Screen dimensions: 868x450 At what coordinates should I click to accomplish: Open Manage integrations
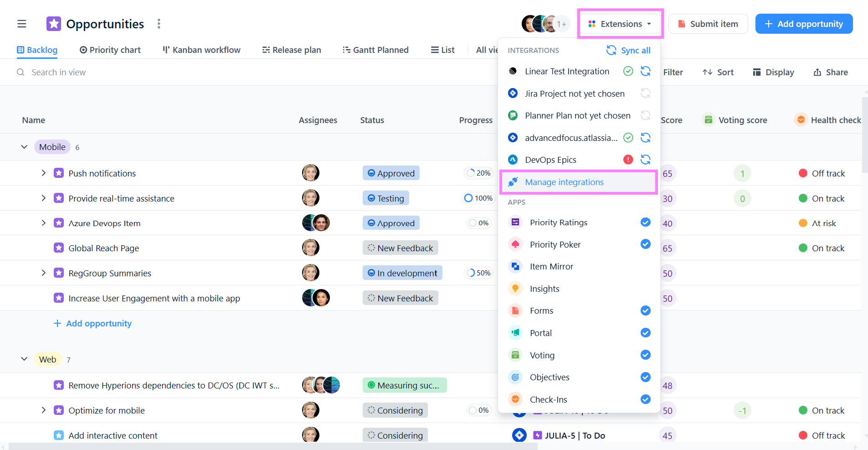(x=579, y=182)
